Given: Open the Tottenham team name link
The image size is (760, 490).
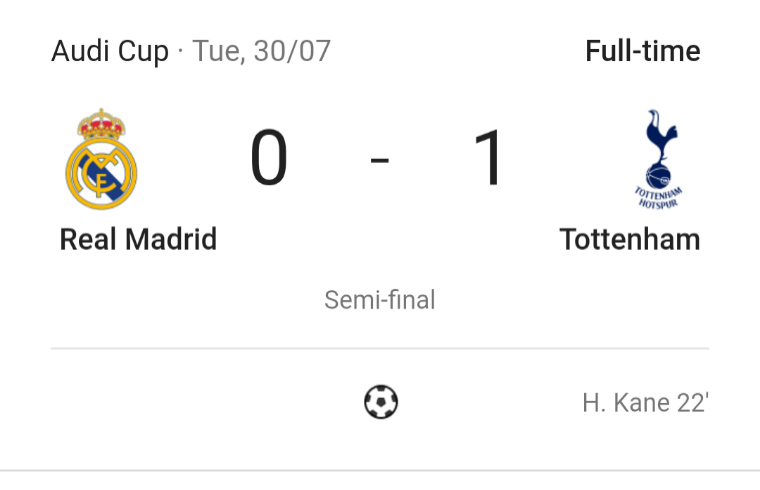Looking at the screenshot, I should pyautogui.click(x=630, y=240).
